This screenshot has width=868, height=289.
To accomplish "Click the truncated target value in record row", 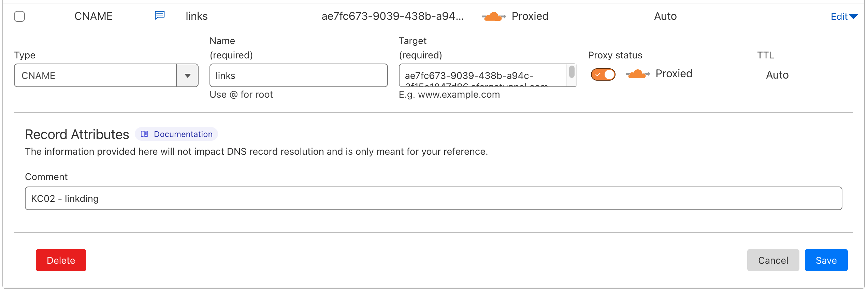I will tap(392, 16).
